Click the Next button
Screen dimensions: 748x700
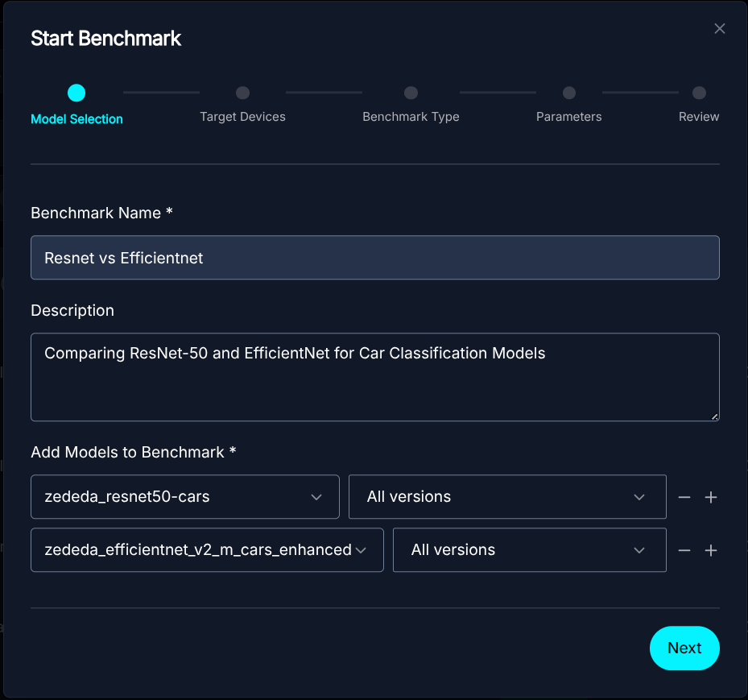(x=684, y=648)
